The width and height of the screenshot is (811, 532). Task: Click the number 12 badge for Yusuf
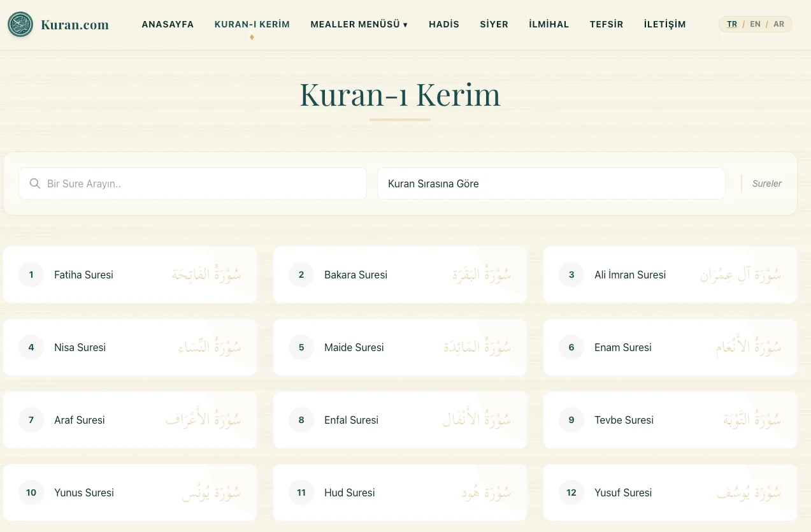[571, 492]
